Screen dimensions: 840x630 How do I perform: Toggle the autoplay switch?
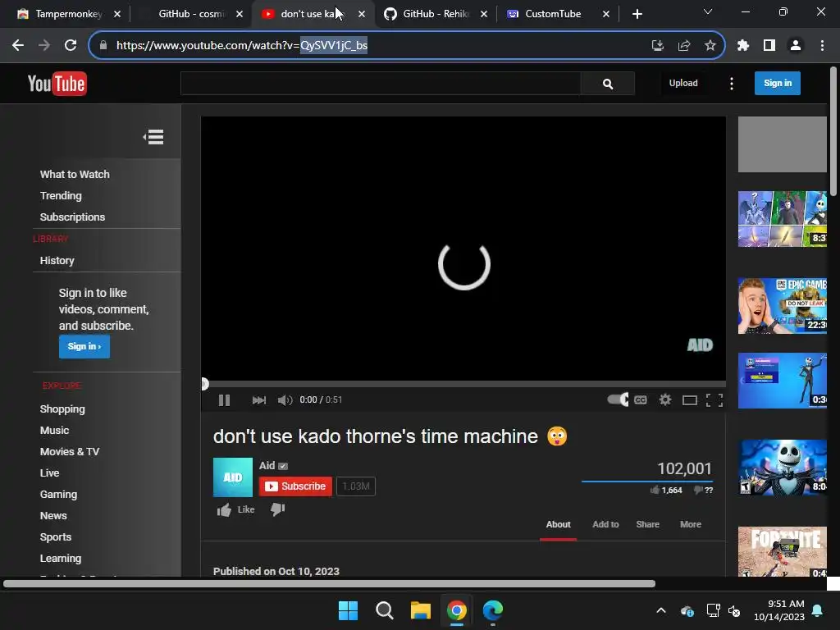point(618,399)
